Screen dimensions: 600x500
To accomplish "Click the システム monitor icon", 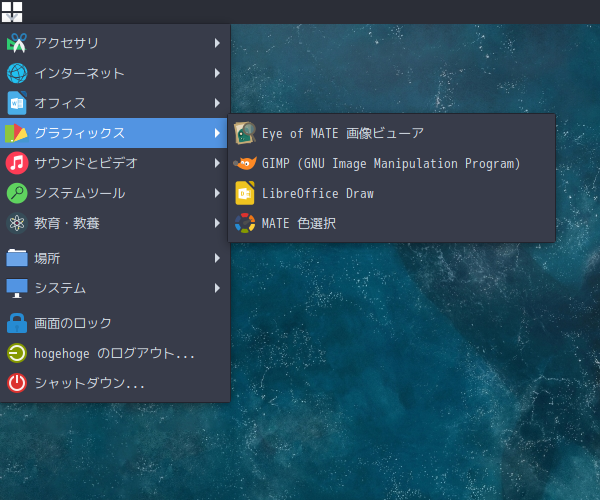I will [x=17, y=288].
